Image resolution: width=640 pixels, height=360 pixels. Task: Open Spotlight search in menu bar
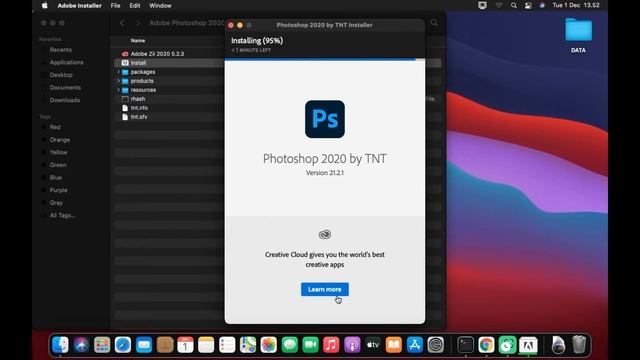514,5
